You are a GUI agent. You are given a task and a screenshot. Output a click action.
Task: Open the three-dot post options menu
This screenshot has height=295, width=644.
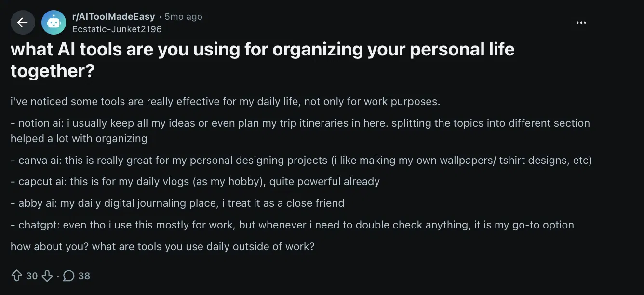pyautogui.click(x=581, y=23)
